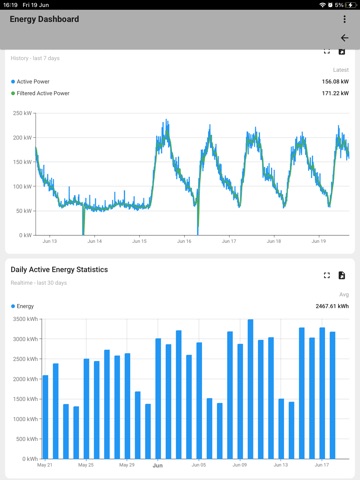Select the Daily Active Energy Statistics heading
The height and width of the screenshot is (480, 360).
coord(59,270)
